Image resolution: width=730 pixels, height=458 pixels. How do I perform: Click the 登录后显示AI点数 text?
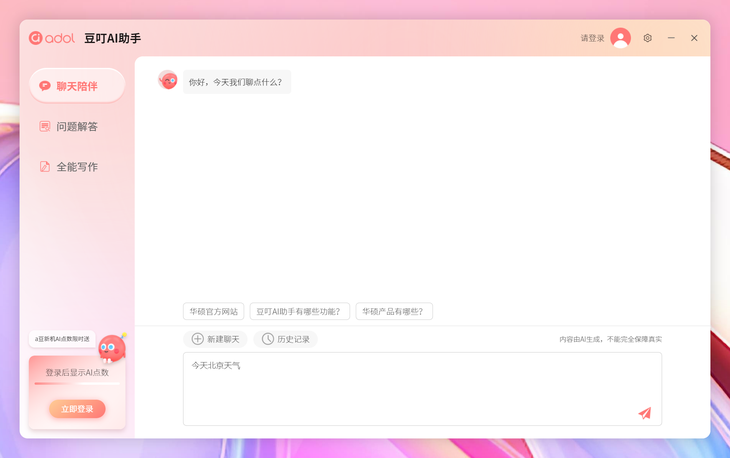77,372
